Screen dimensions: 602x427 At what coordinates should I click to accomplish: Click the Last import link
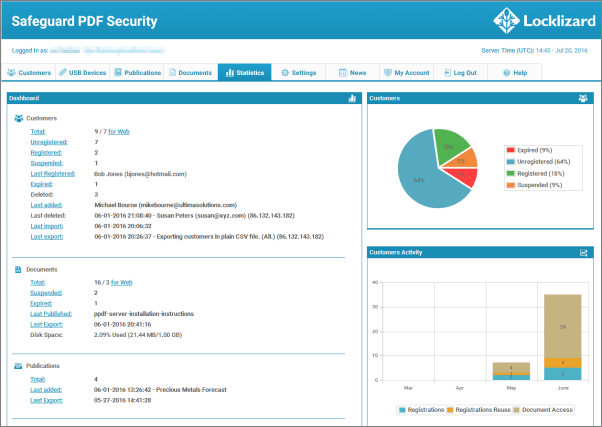(47, 226)
